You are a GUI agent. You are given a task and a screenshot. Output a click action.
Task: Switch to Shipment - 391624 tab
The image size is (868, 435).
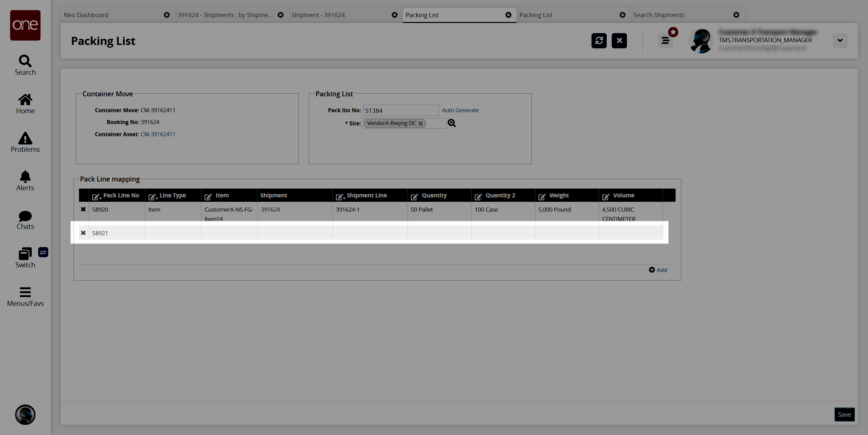318,15
